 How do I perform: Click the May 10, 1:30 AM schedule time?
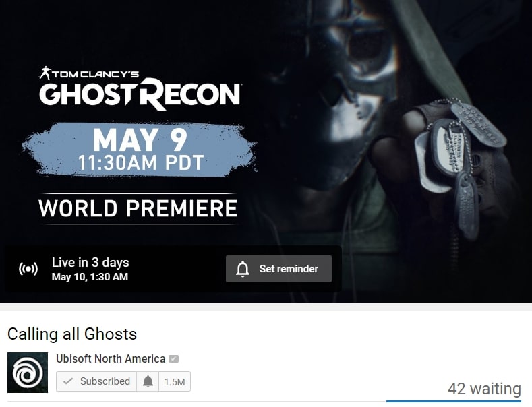coord(90,277)
